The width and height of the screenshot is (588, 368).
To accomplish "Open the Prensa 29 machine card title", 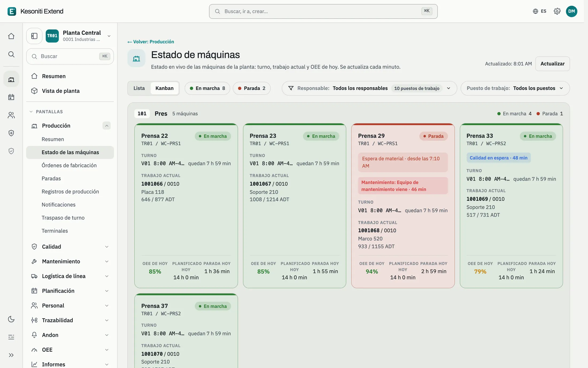I will pos(371,136).
